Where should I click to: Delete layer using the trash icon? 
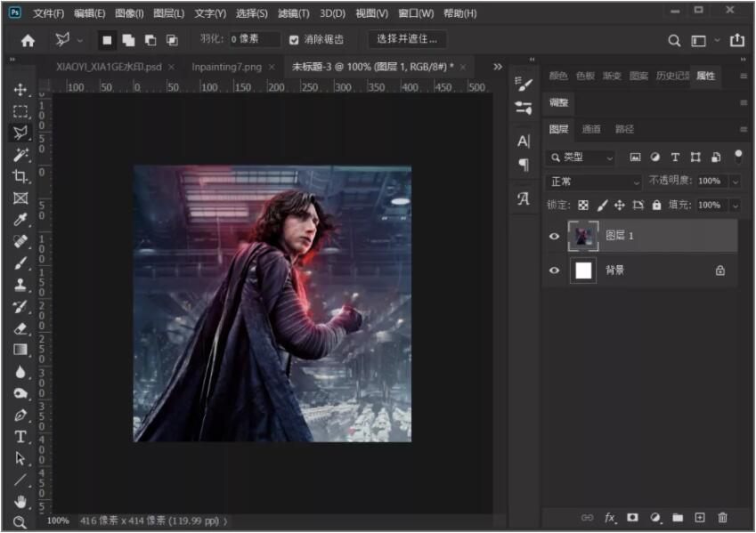tap(722, 517)
